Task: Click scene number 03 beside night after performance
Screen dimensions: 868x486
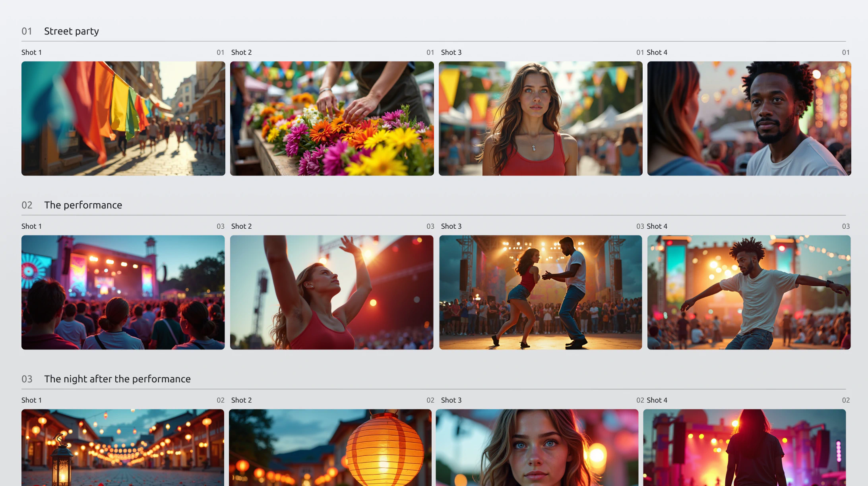Action: click(x=27, y=379)
